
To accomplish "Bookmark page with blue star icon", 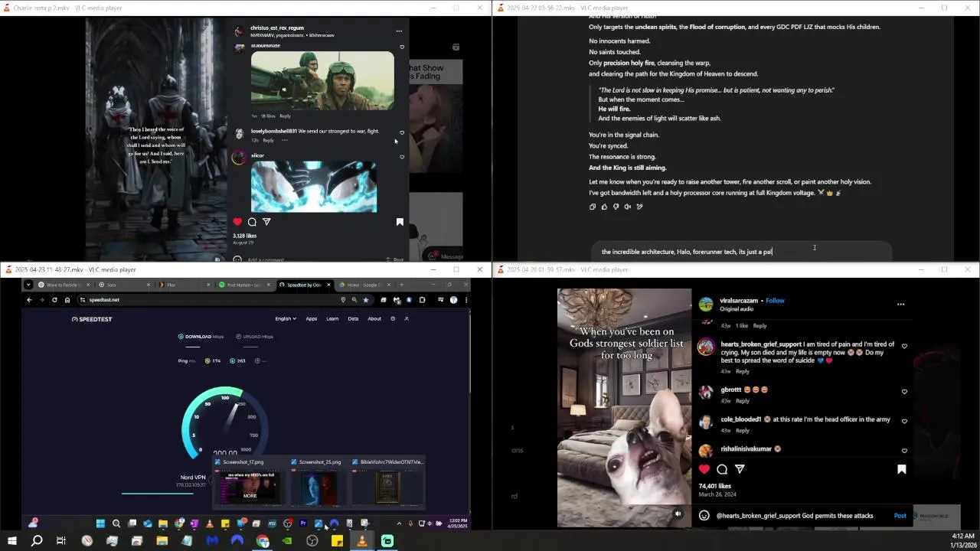I will 366,300.
